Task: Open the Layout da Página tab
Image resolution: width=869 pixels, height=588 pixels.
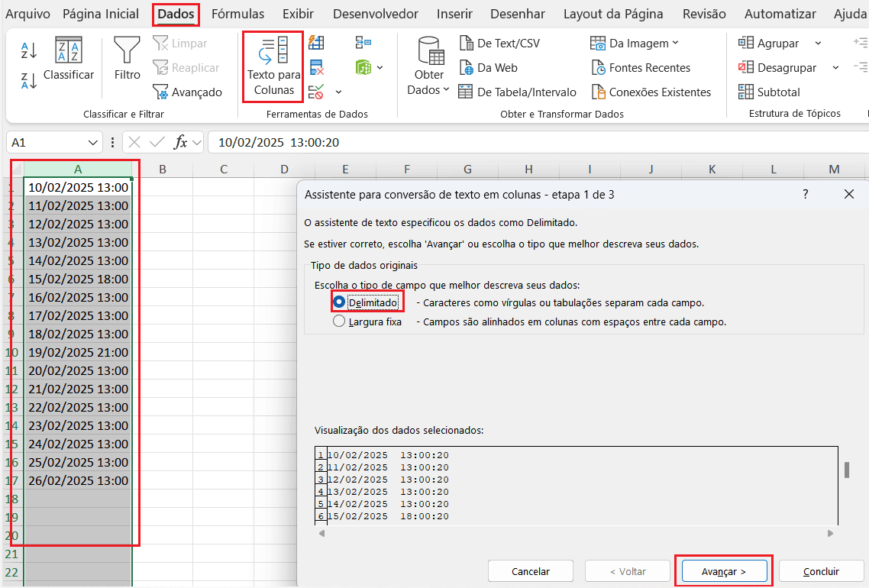Action: (x=613, y=14)
